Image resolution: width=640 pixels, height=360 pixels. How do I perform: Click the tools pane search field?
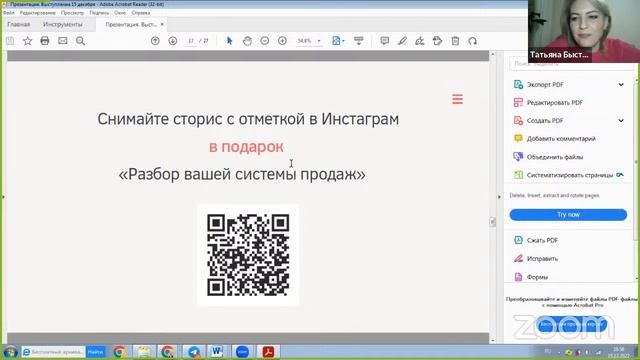click(x=571, y=64)
